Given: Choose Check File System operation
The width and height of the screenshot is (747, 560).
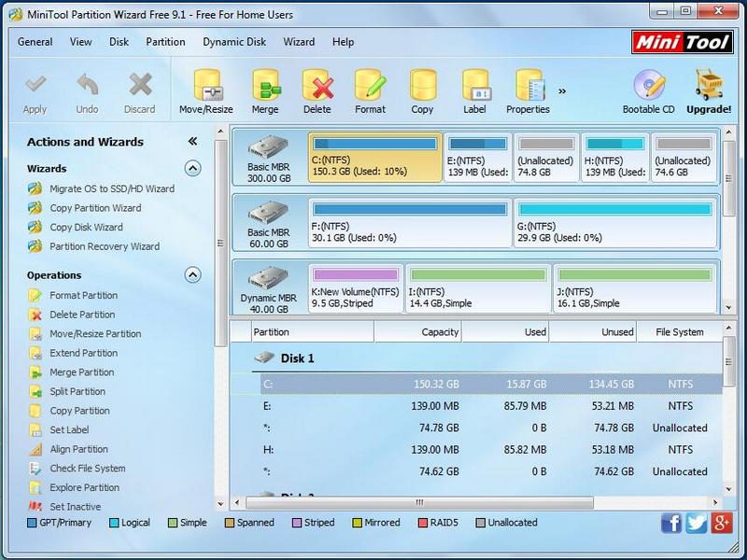Looking at the screenshot, I should (x=77, y=469).
